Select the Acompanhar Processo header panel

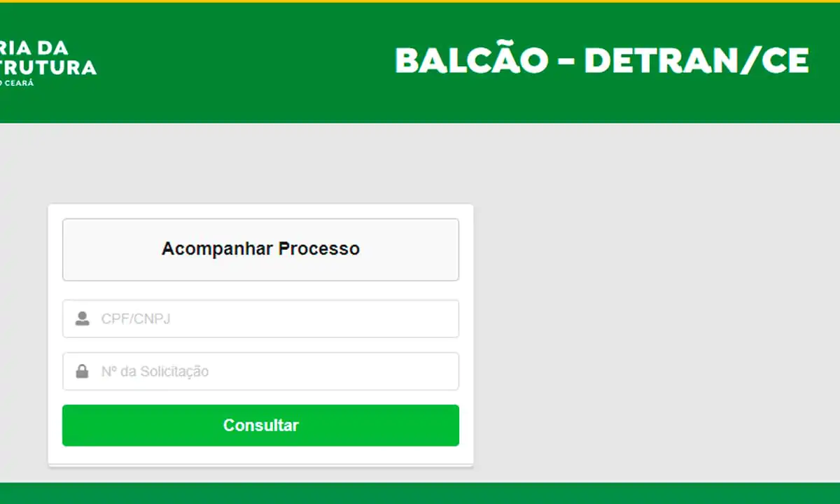click(x=260, y=249)
